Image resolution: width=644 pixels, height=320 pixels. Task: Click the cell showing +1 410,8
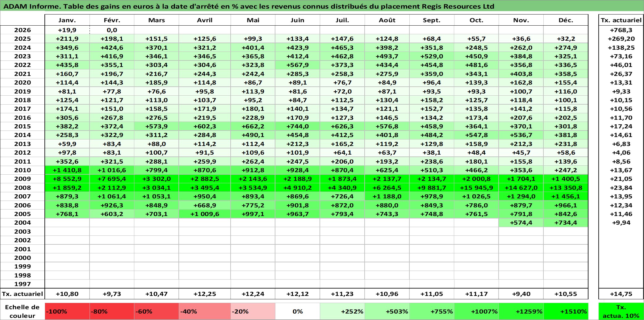(67, 170)
